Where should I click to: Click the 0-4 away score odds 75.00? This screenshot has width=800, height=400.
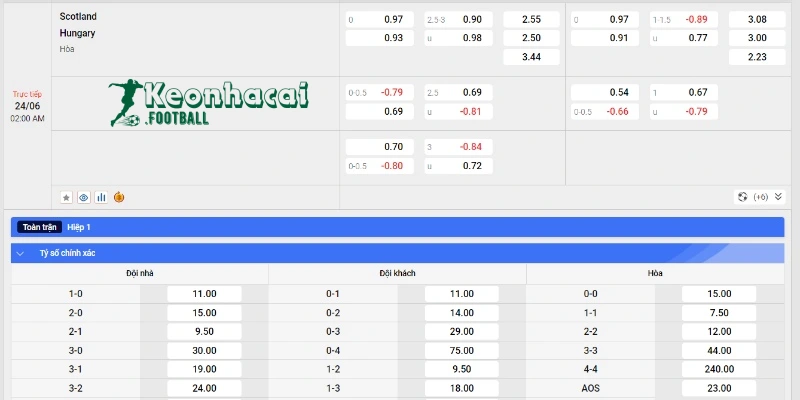click(x=461, y=350)
